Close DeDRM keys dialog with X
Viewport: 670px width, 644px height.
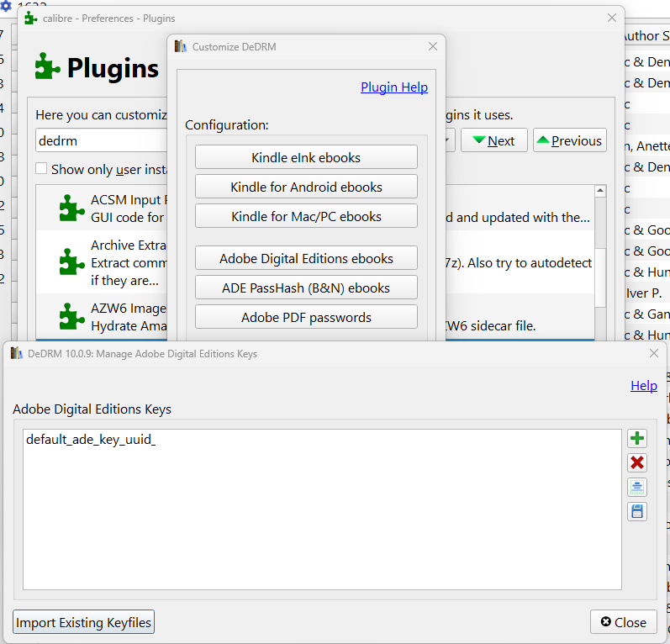point(653,353)
